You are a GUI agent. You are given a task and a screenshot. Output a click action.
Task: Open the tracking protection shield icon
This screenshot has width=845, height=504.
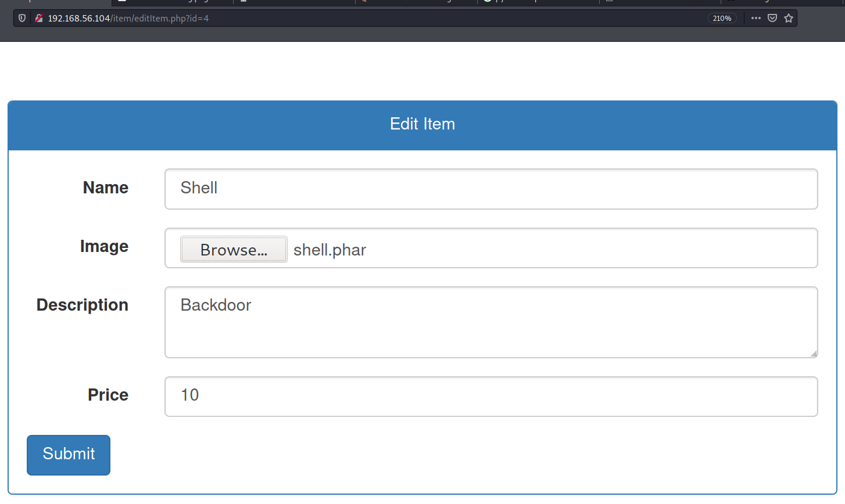(22, 18)
